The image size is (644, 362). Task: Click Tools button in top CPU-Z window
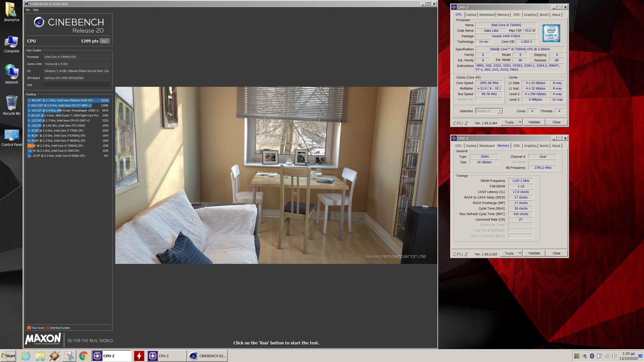509,122
